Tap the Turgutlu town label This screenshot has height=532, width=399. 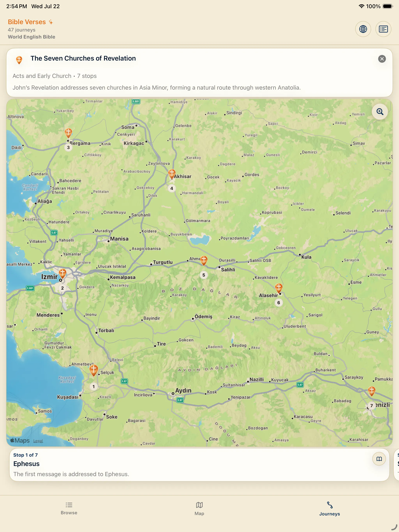[163, 262]
